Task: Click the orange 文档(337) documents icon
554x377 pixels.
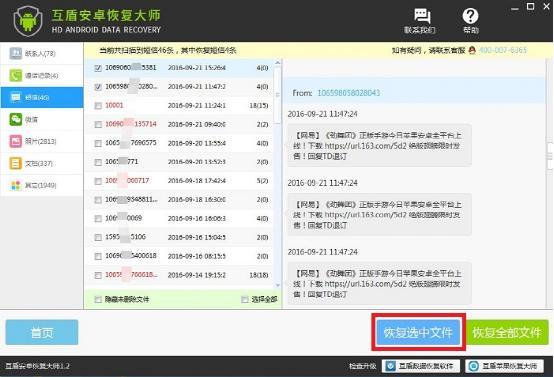Action: [x=16, y=163]
